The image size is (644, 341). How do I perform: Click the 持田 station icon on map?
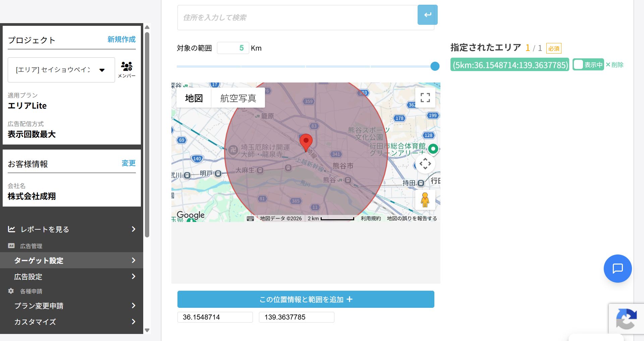point(421,183)
